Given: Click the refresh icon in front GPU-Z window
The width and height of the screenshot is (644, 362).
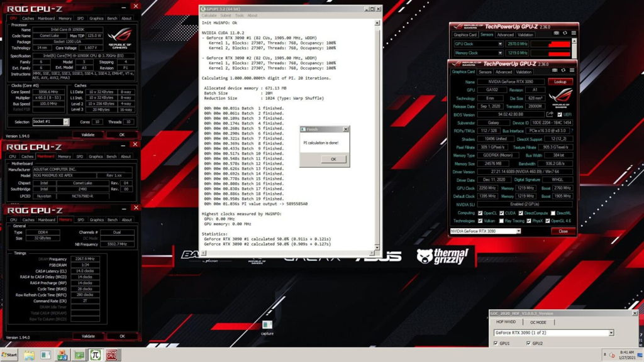Looking at the screenshot, I should [563, 70].
